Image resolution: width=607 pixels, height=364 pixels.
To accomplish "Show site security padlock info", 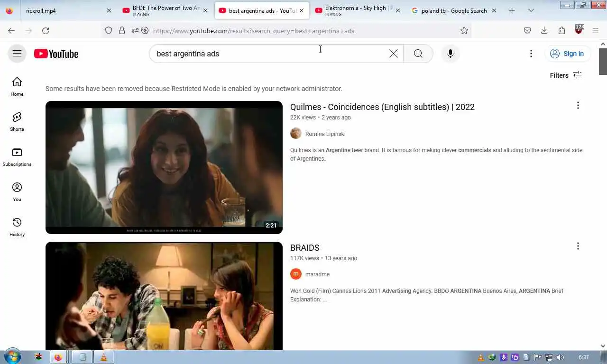I will 122,31.
